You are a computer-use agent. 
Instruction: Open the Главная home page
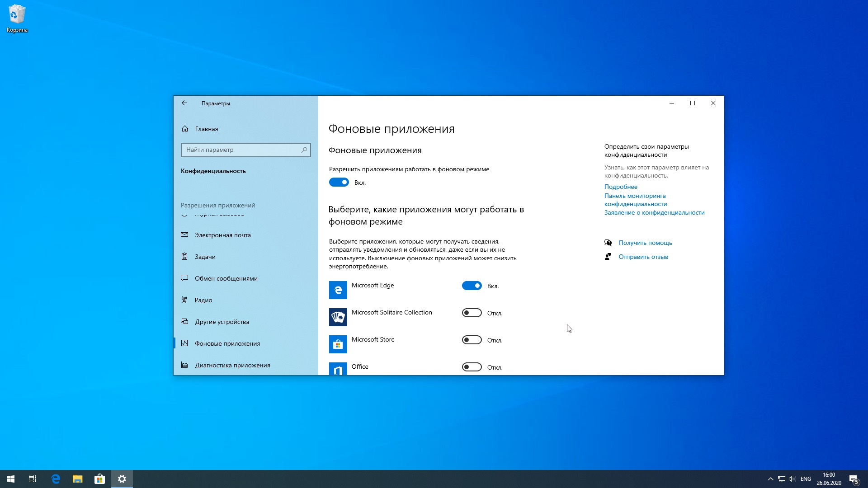click(206, 129)
